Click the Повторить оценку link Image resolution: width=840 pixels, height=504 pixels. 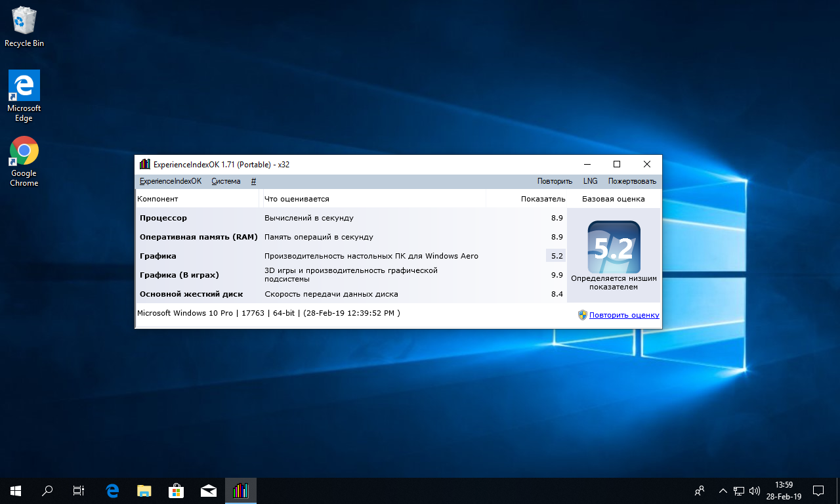click(x=624, y=315)
